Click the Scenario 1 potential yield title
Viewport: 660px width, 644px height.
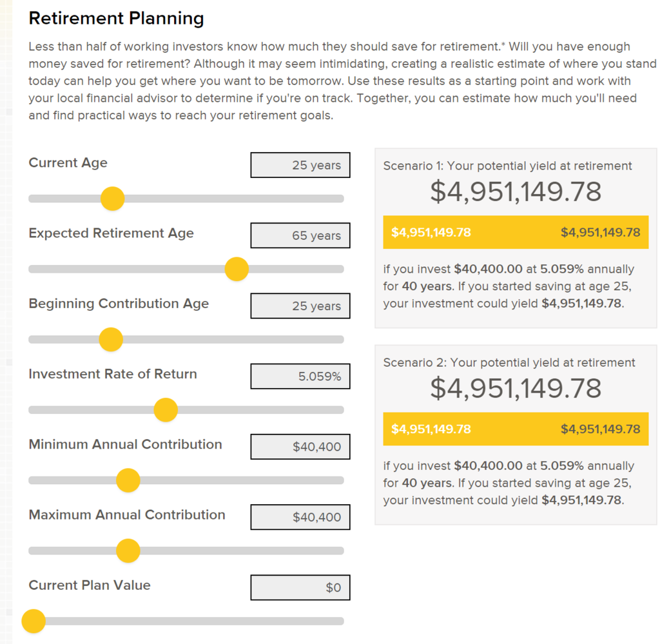click(508, 166)
